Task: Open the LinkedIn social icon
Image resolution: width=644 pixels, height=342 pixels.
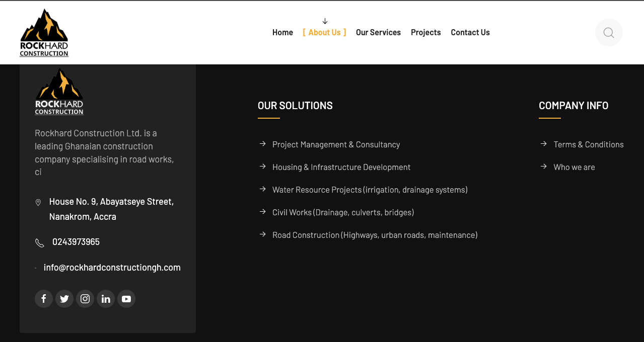Action: click(x=106, y=299)
